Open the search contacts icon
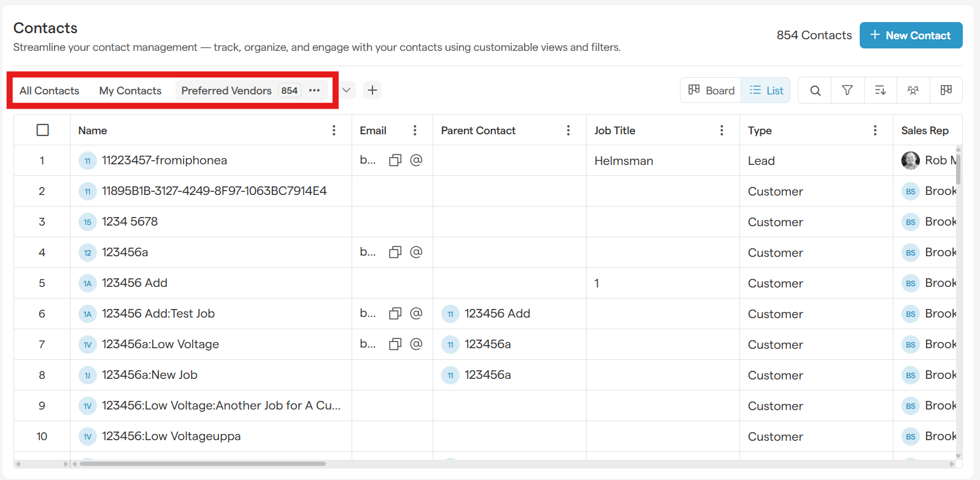Viewport: 980px width, 480px height. pyautogui.click(x=815, y=91)
